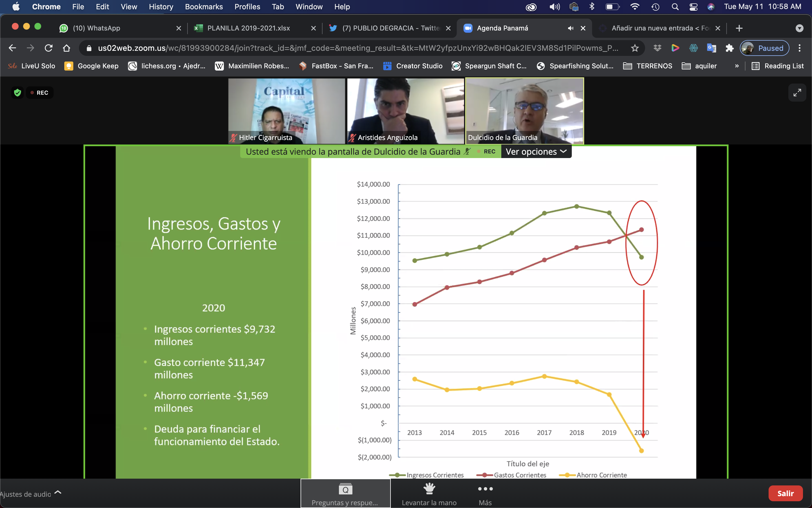This screenshot has height=508, width=812.
Task: Open the volume menu bar icon
Action: pos(554,7)
